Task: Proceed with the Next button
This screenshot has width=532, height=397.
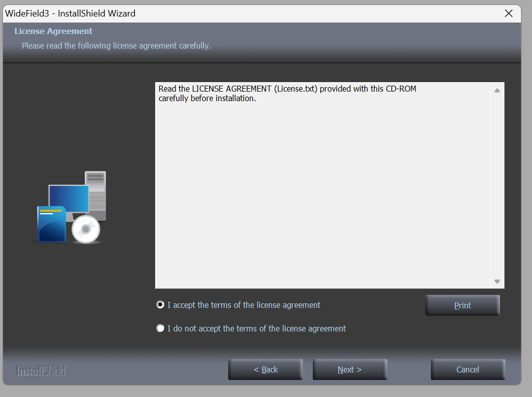Action: click(x=350, y=369)
